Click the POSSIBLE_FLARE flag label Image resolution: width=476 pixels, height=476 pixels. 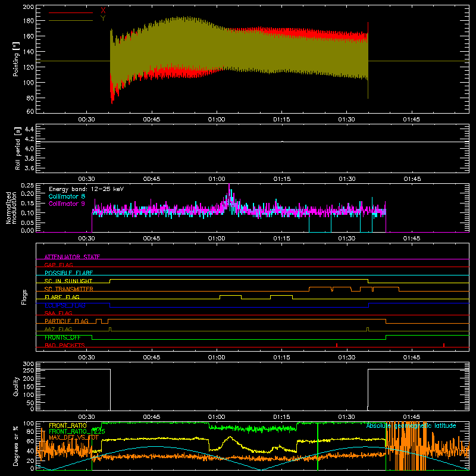click(x=68, y=273)
